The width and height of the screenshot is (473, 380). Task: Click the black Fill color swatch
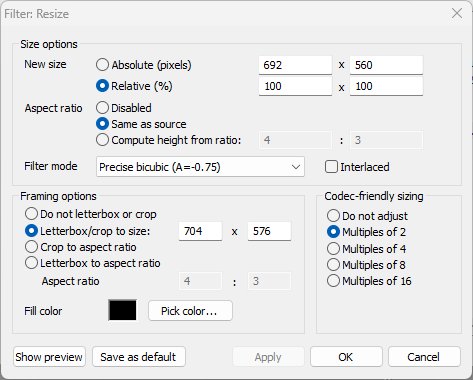click(x=122, y=310)
